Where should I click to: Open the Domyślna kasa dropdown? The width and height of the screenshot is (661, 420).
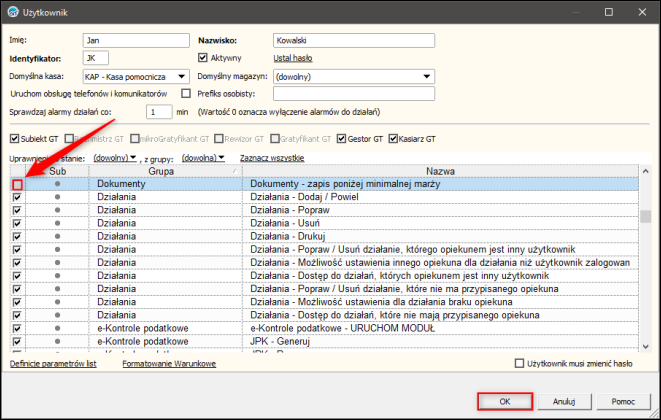(x=182, y=76)
